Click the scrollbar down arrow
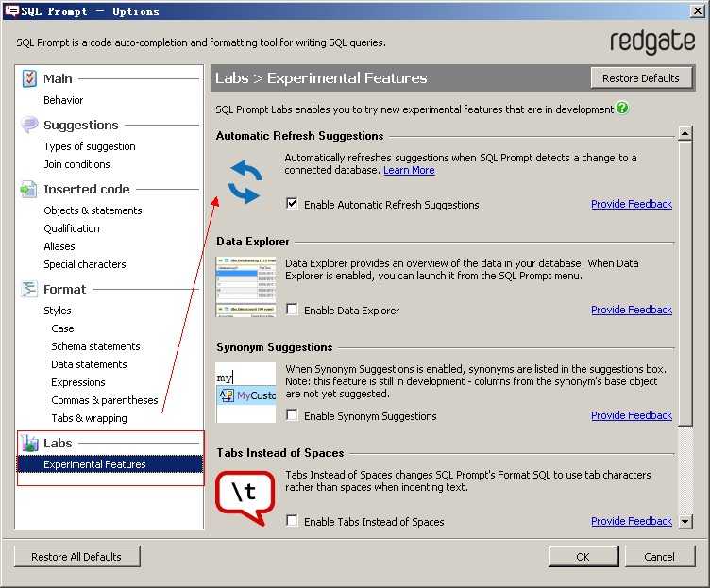710x588 pixels. click(685, 522)
